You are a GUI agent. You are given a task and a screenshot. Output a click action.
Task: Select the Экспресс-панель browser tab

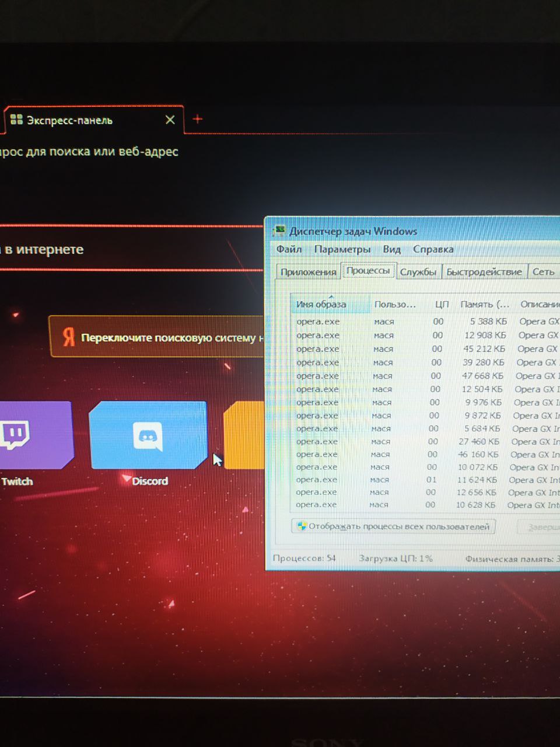[x=93, y=120]
